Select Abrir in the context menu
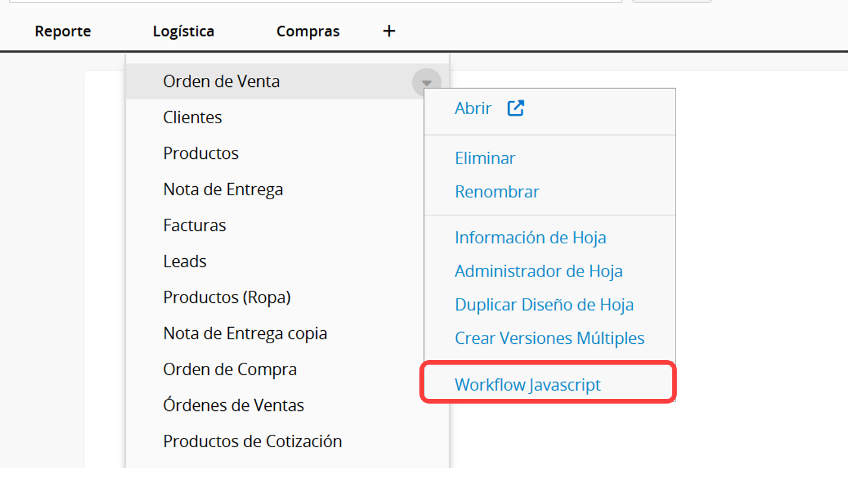This screenshot has width=868, height=486. [473, 108]
